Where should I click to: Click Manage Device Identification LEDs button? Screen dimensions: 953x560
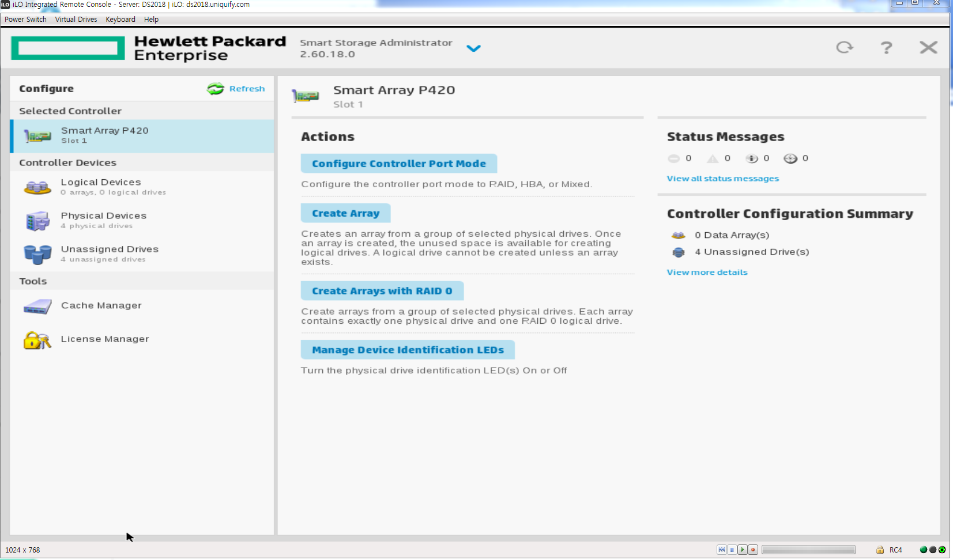point(408,350)
